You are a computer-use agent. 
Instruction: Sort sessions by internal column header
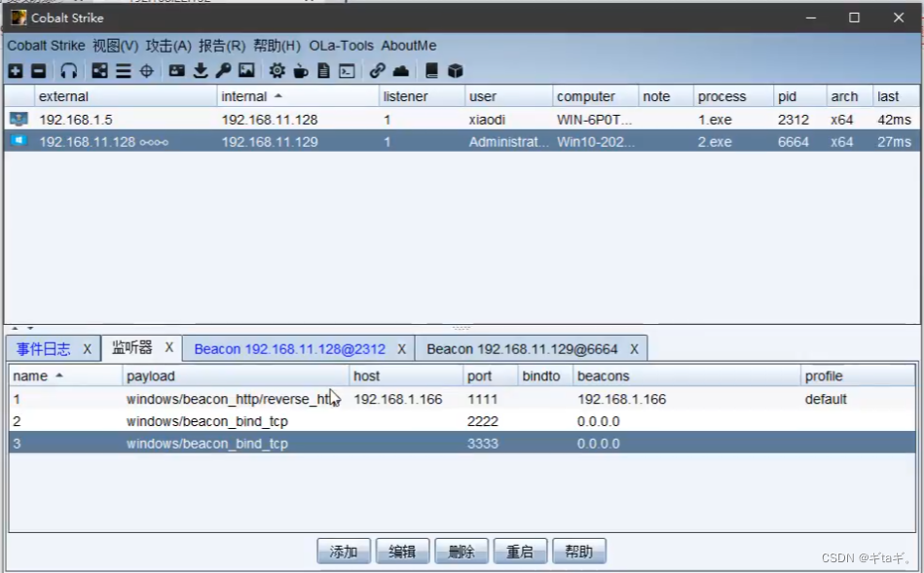point(298,96)
